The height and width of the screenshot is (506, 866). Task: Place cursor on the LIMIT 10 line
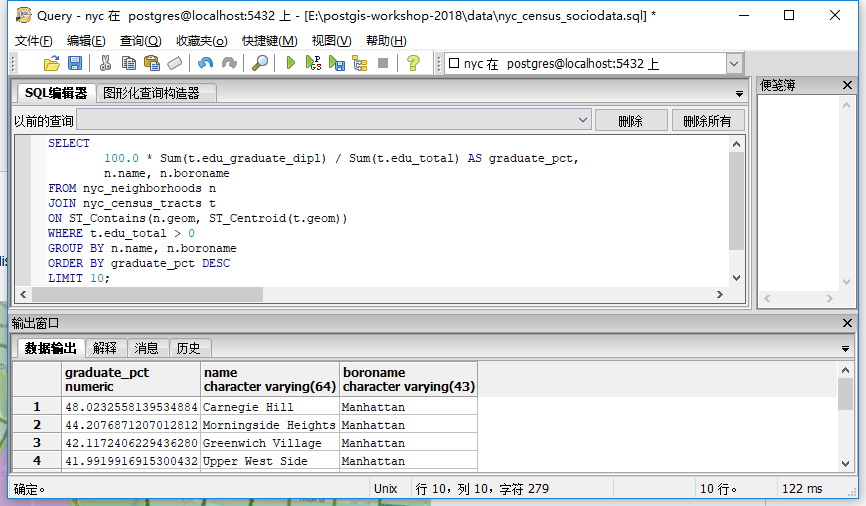coord(79,278)
